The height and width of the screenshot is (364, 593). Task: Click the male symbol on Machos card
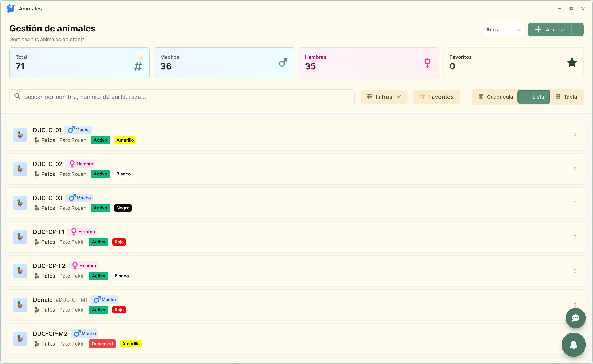coord(283,63)
